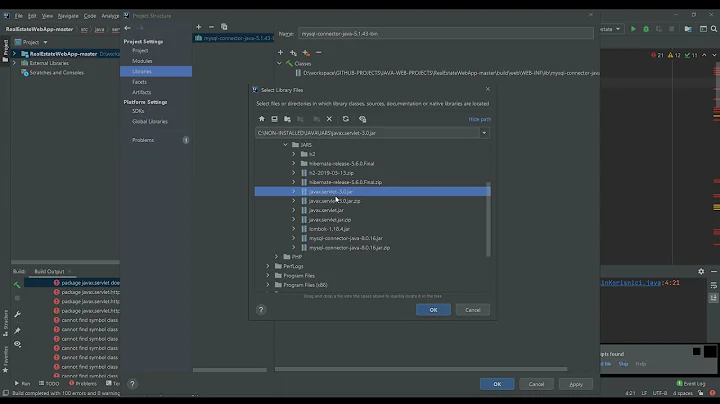
Task: Remove selected library with minus icon
Action: (211, 27)
